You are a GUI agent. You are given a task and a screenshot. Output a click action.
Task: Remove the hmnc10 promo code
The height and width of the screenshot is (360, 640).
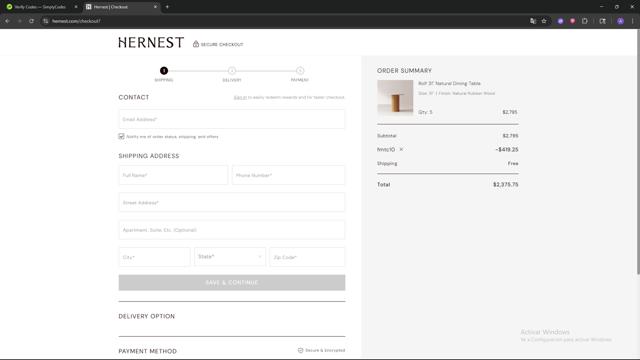[x=401, y=149]
